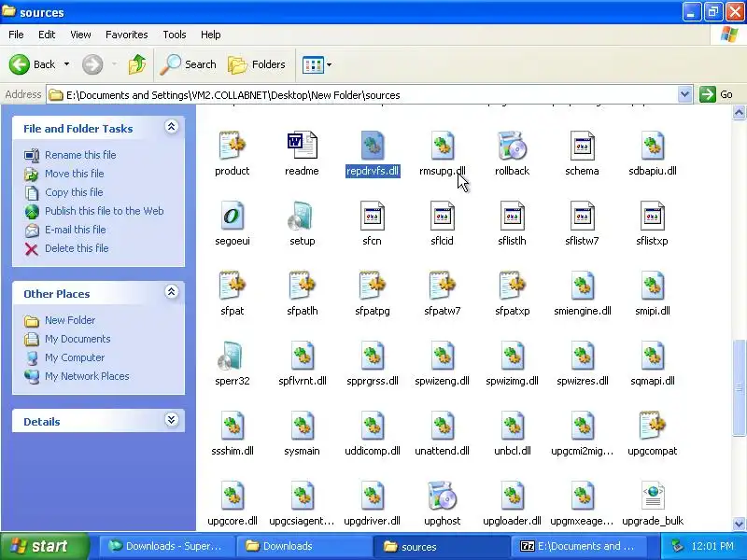Select the sflcid file icon
The height and width of the screenshot is (560, 747).
click(x=442, y=216)
